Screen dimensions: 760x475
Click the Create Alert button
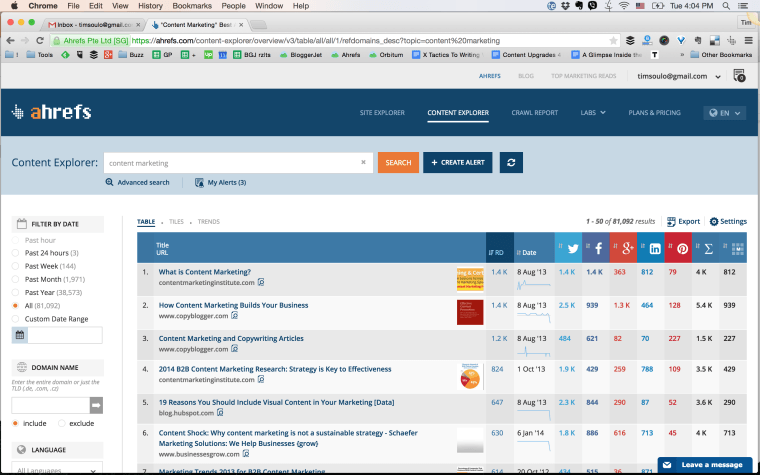tap(458, 163)
